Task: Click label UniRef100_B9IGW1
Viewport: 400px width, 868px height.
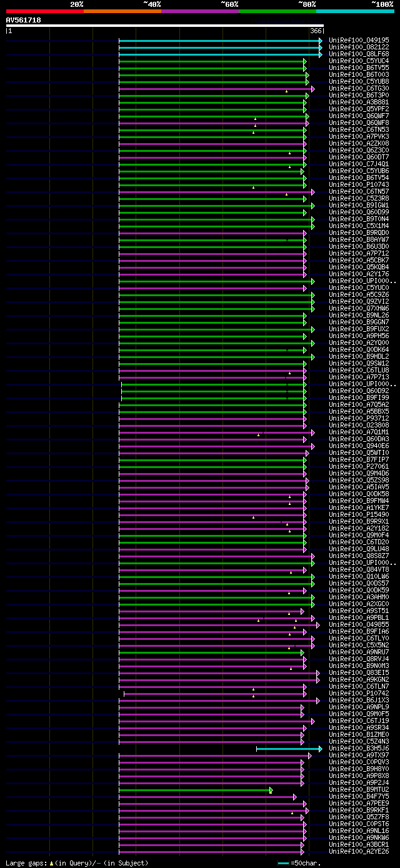Action: coord(359,205)
